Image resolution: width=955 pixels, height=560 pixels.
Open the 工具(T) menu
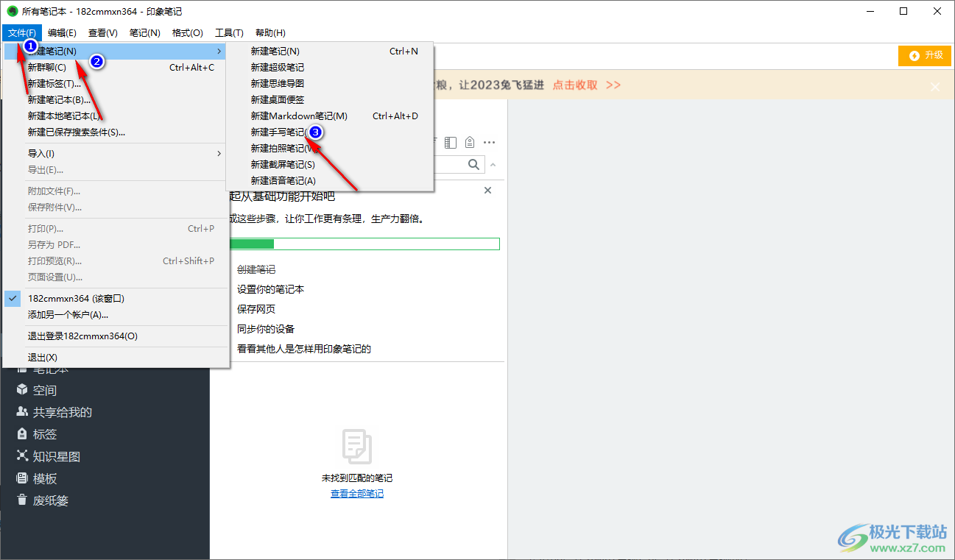tap(229, 32)
